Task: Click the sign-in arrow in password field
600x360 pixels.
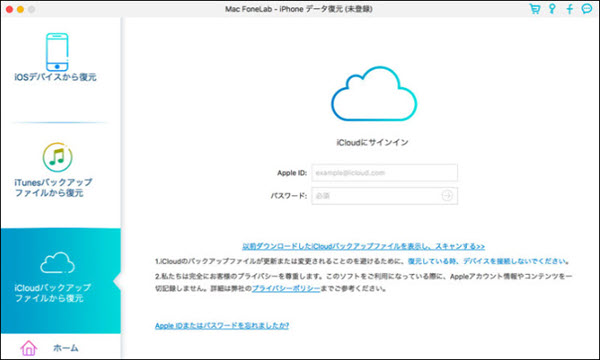Action: (x=447, y=195)
